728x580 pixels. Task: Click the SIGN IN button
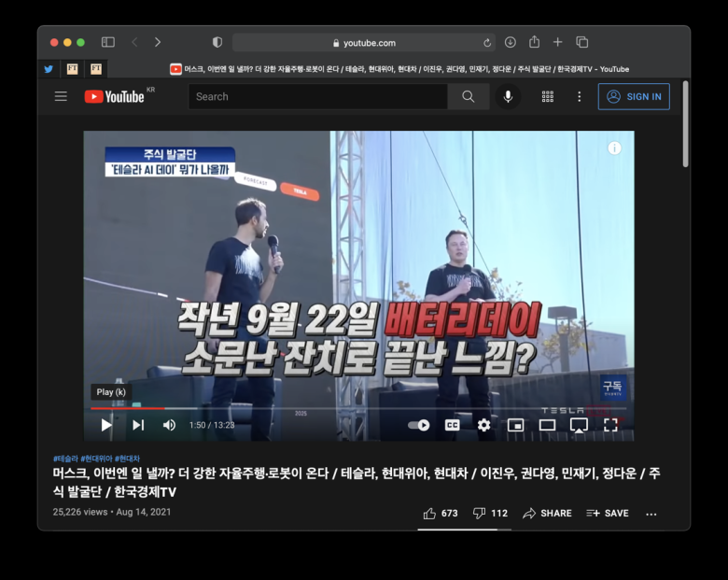pyautogui.click(x=634, y=97)
